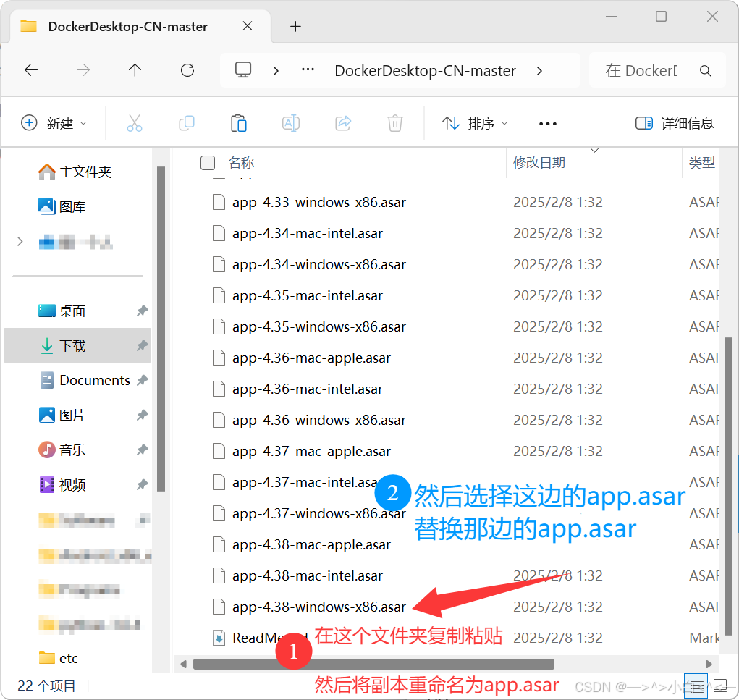Open 视频 in the sidebar
Screen dimensions: 739x700
point(62,484)
